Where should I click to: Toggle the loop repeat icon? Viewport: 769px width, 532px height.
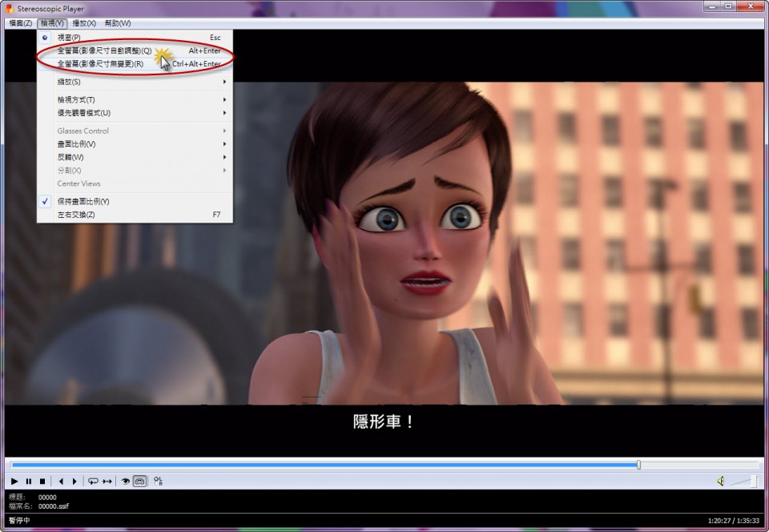click(x=93, y=482)
